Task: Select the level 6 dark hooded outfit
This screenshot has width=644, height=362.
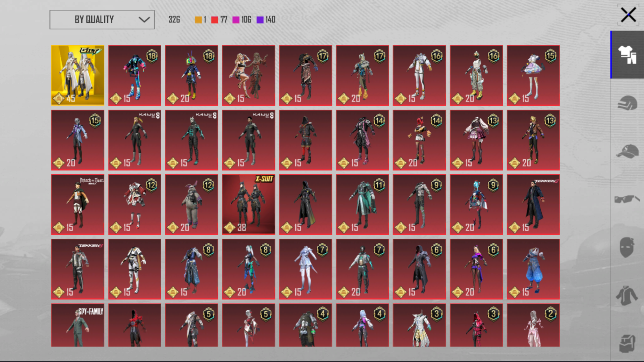Action: click(419, 269)
